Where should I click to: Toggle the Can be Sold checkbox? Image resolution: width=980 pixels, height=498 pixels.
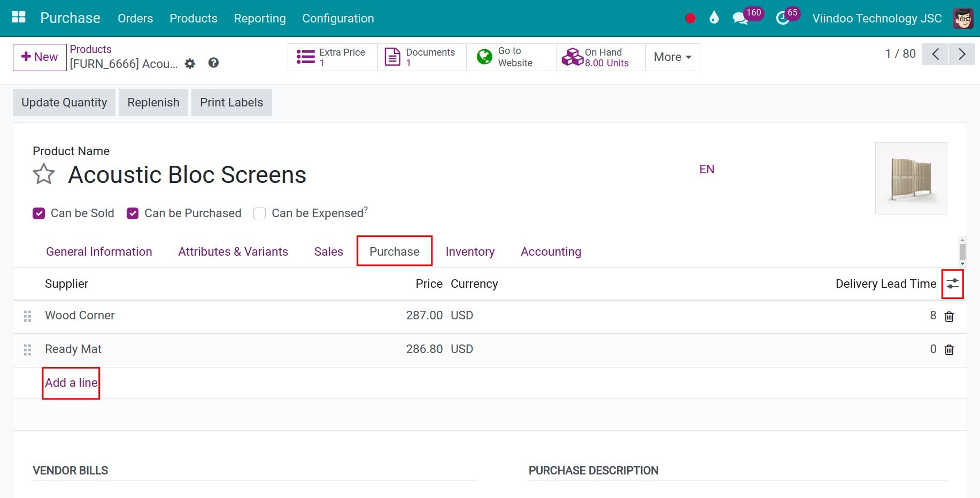[39, 213]
